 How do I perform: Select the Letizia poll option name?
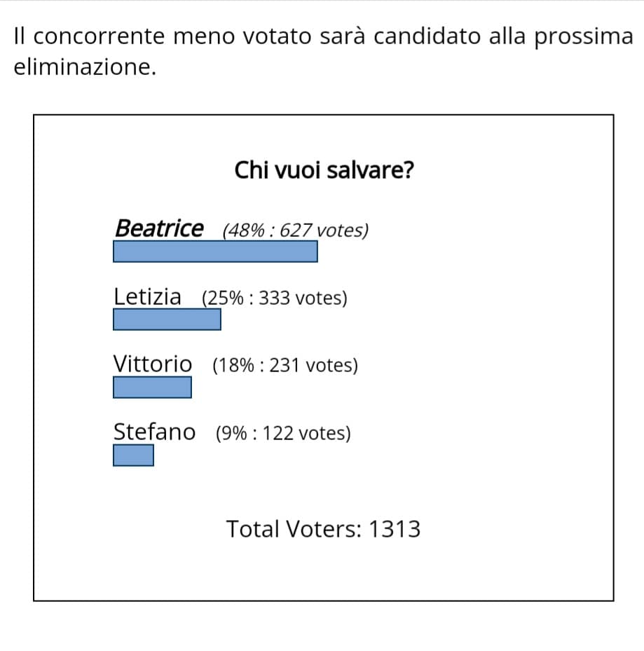click(147, 297)
